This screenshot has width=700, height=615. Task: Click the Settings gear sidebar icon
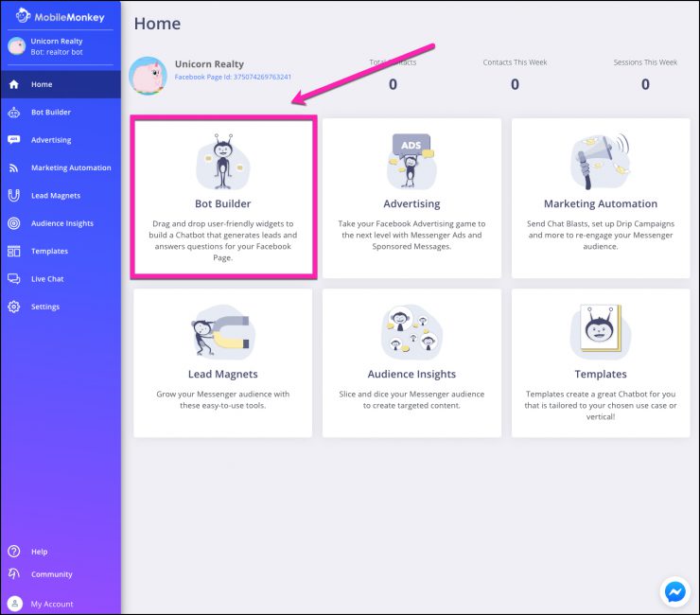14,307
